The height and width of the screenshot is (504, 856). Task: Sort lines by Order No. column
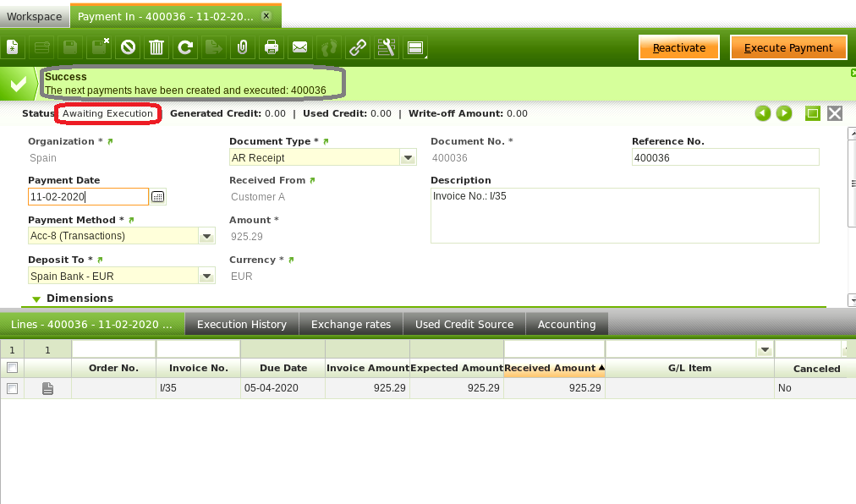[x=113, y=368]
